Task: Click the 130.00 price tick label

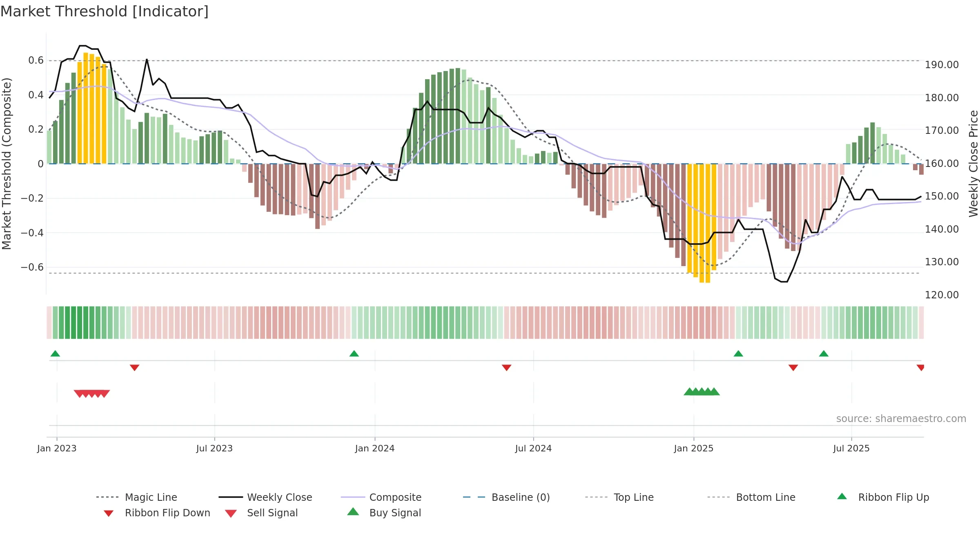Action: click(942, 262)
